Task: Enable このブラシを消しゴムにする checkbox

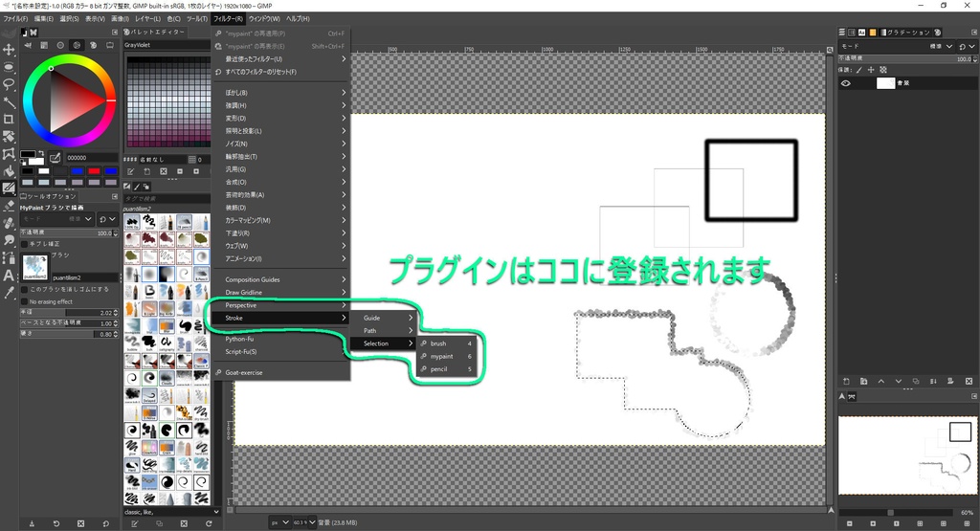Action: coord(24,289)
